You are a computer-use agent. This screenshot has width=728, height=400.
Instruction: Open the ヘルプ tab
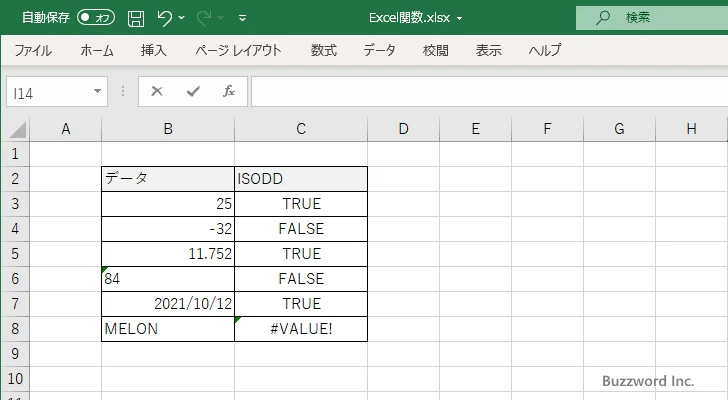click(x=545, y=50)
